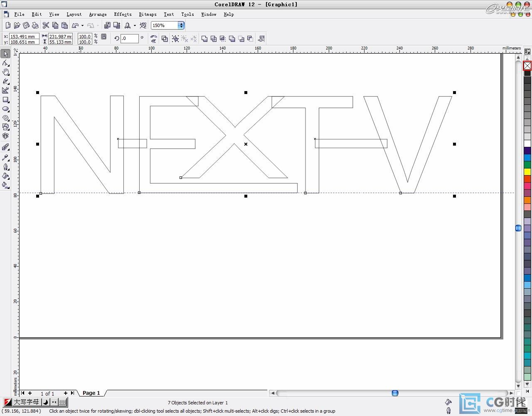Image resolution: width=532 pixels, height=416 pixels.
Task: Click the New document icon
Action: (x=8, y=25)
